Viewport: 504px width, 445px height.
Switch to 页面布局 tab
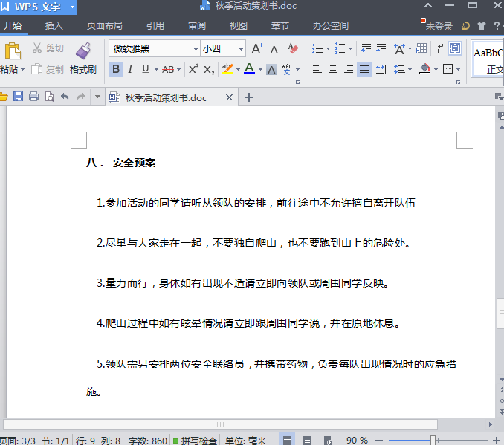[105, 26]
